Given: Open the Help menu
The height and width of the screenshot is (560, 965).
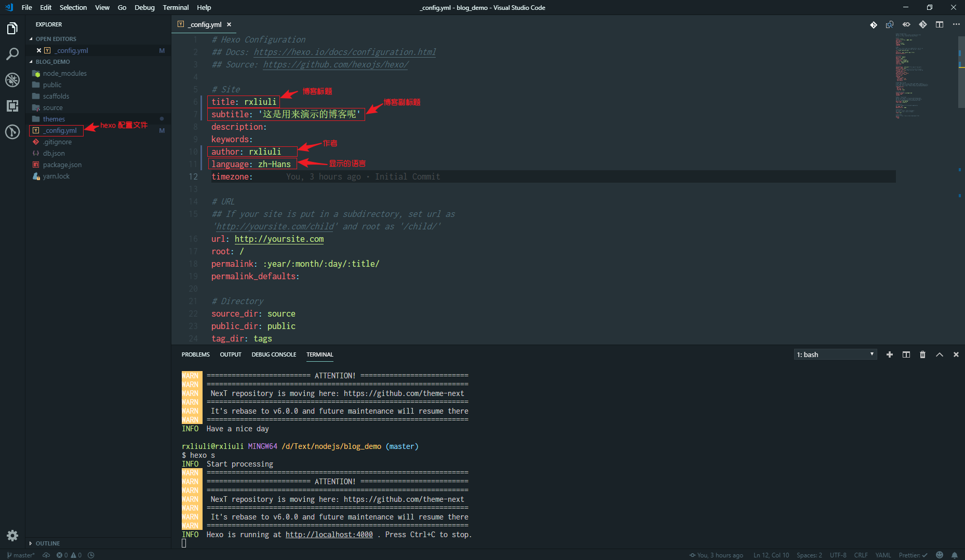Looking at the screenshot, I should [x=204, y=7].
